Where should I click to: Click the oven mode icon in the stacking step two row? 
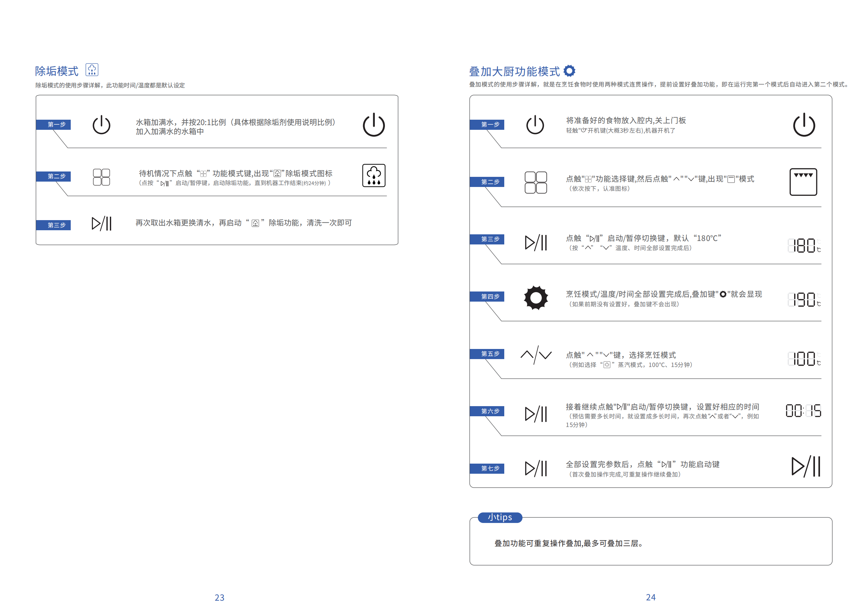click(803, 182)
